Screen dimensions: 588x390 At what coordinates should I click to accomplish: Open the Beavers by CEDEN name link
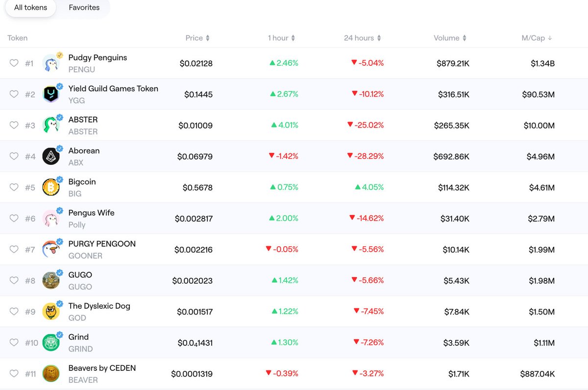pyautogui.click(x=102, y=368)
